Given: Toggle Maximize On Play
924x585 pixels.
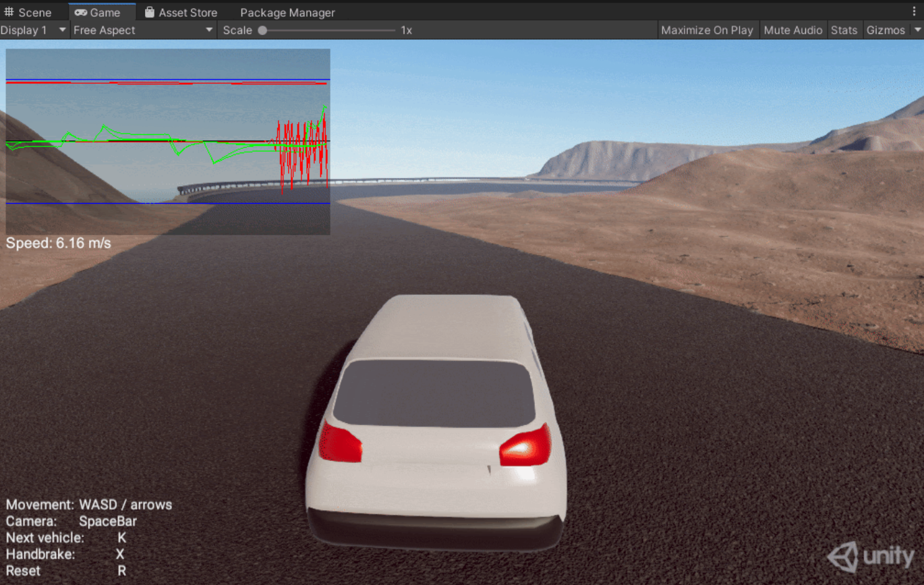Looking at the screenshot, I should click(x=707, y=30).
